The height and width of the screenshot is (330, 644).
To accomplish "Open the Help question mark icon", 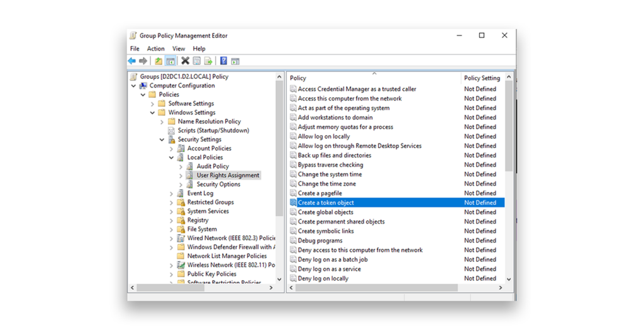I will tap(223, 61).
